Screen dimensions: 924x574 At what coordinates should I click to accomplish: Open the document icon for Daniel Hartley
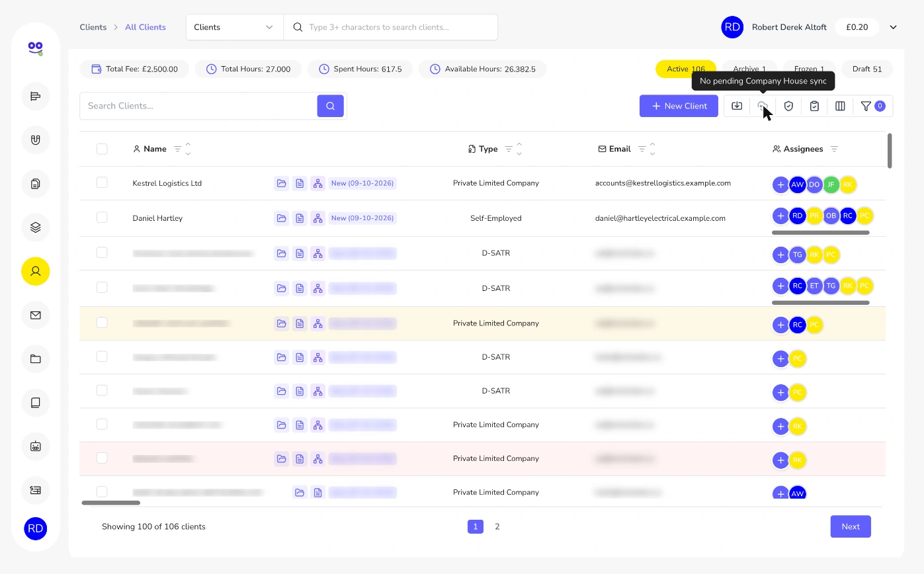[300, 218]
